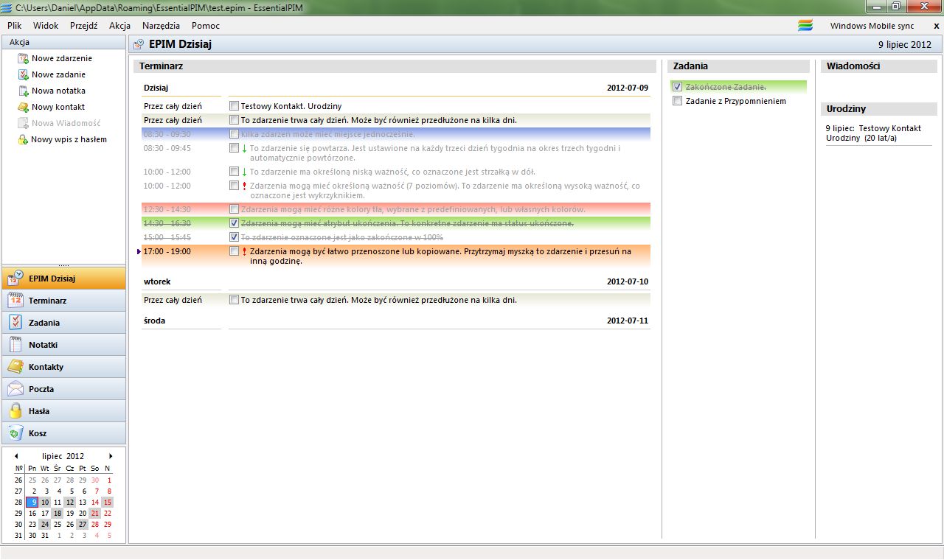944x560 pixels.
Task: Click the Wiadomości section header
Action: tap(879, 66)
